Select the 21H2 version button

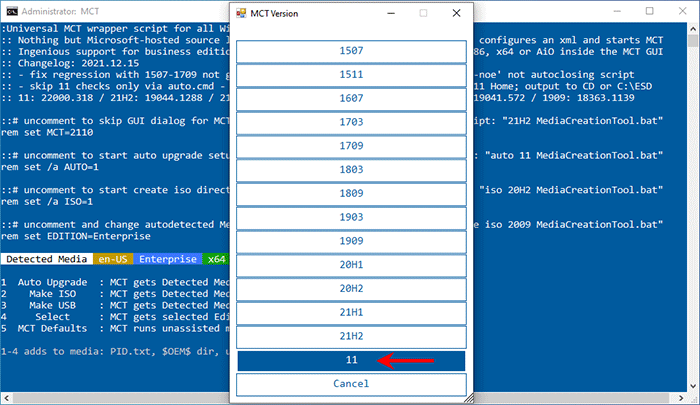(x=351, y=337)
